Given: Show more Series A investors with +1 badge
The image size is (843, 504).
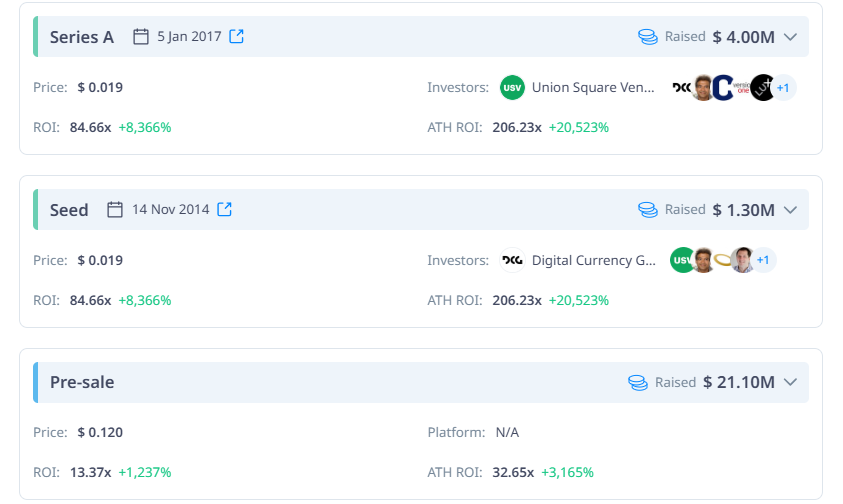Looking at the screenshot, I should [x=784, y=88].
